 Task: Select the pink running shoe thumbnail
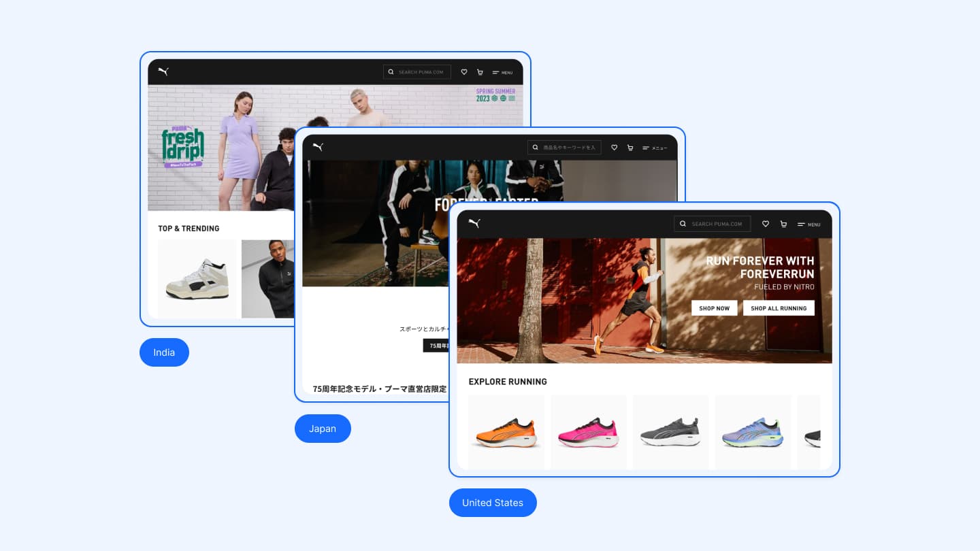coord(589,433)
